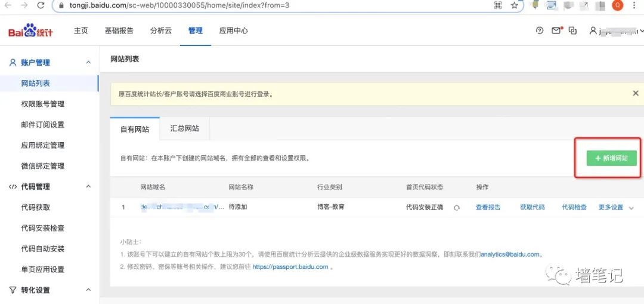Bookmark this page with the star icon
The height and width of the screenshot is (304, 644).
[x=514, y=5]
